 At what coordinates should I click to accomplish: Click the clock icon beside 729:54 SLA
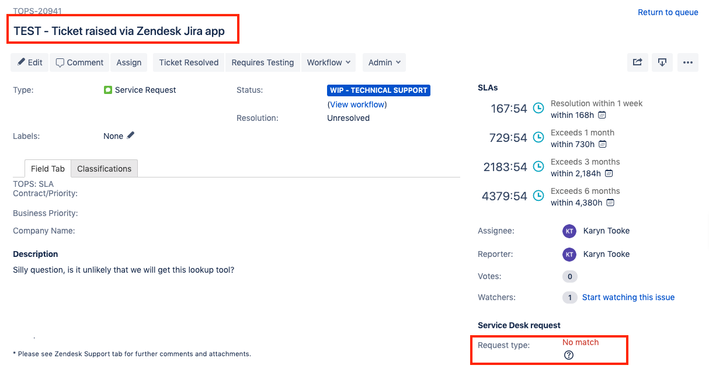point(538,137)
